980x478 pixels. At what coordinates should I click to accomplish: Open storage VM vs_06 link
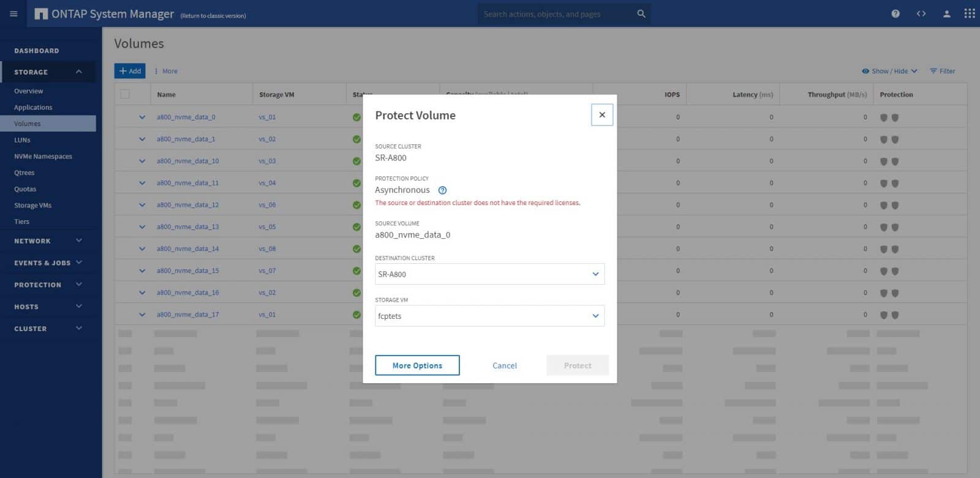click(267, 205)
